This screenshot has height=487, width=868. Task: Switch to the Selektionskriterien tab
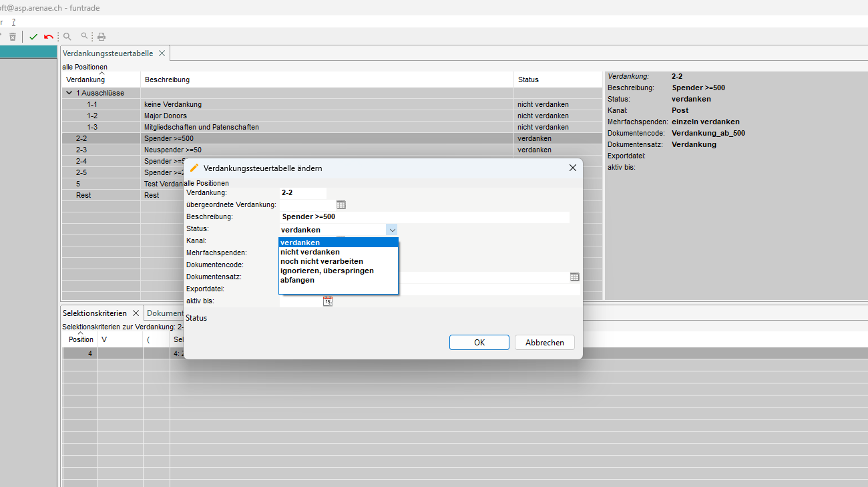(x=94, y=313)
